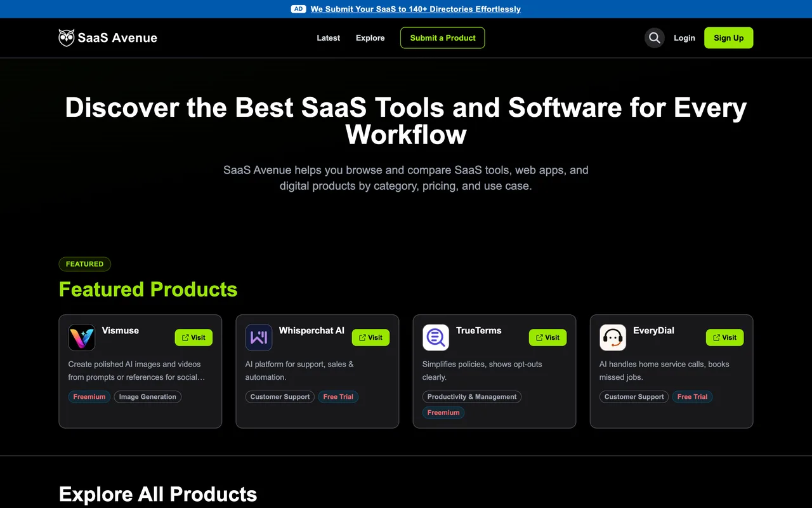Visit the Whisperchat AI website
This screenshot has width=812, height=508.
pos(370,338)
